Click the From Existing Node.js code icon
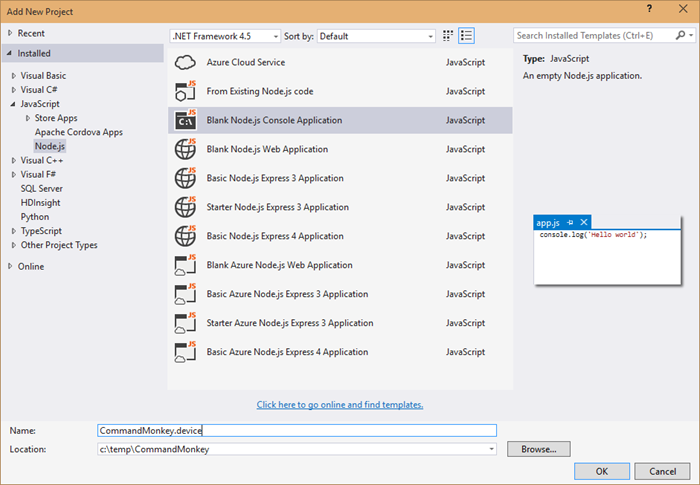Screen dimensions: 700x485 185,91
